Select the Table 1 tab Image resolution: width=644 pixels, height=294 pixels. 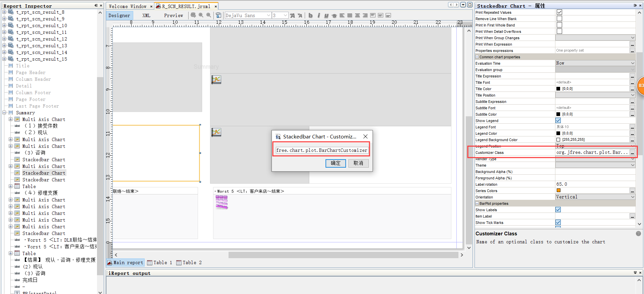160,262
